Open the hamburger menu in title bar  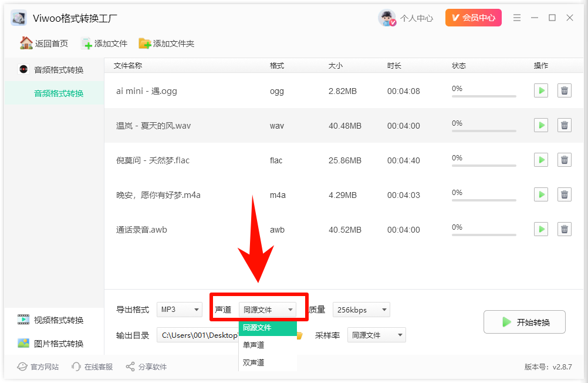517,18
